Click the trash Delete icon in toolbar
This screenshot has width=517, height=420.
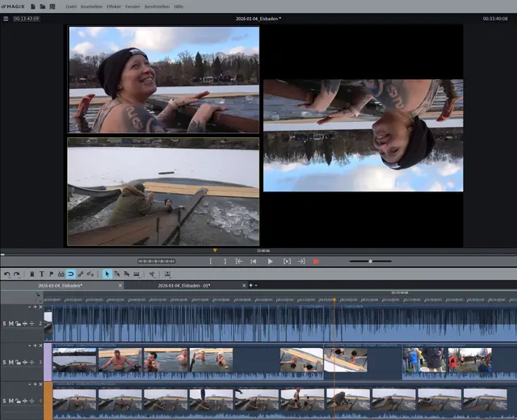32,274
